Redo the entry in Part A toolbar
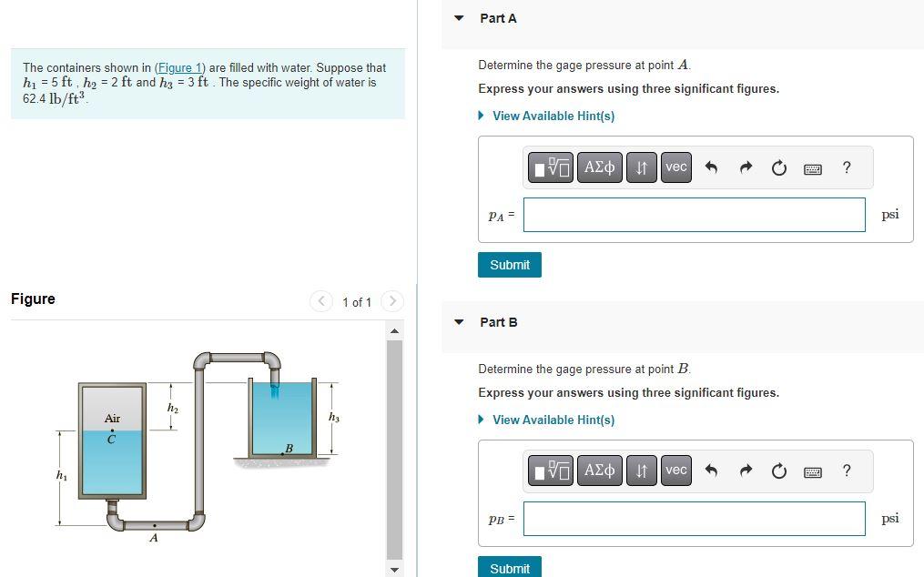 pos(745,167)
